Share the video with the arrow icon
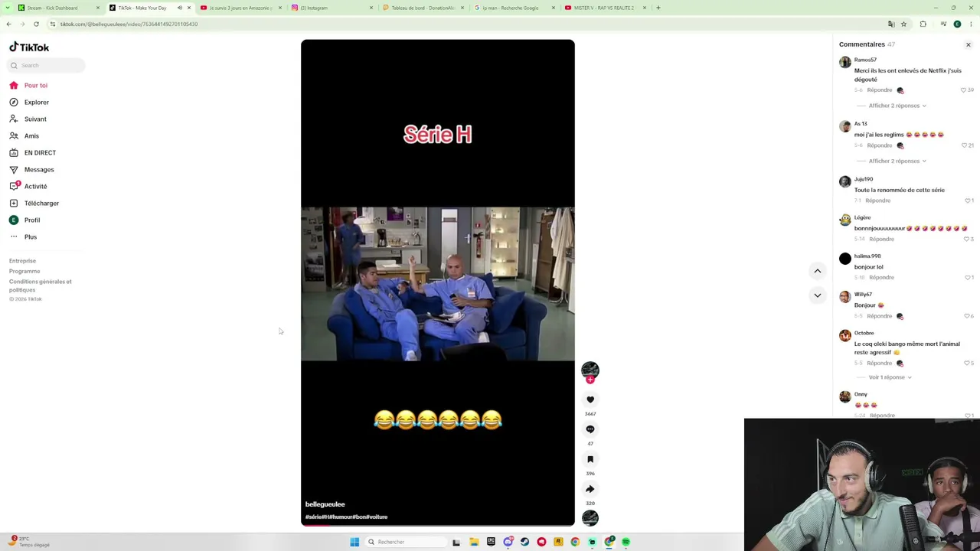The width and height of the screenshot is (980, 551). [x=590, y=489]
